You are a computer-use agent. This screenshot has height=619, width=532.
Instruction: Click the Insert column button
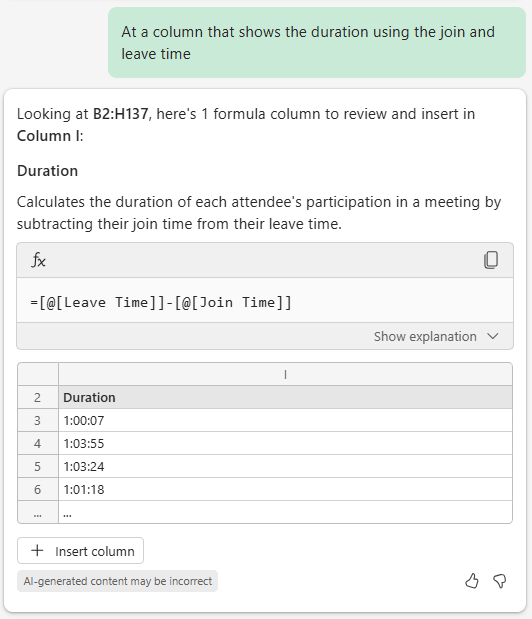pos(81,551)
